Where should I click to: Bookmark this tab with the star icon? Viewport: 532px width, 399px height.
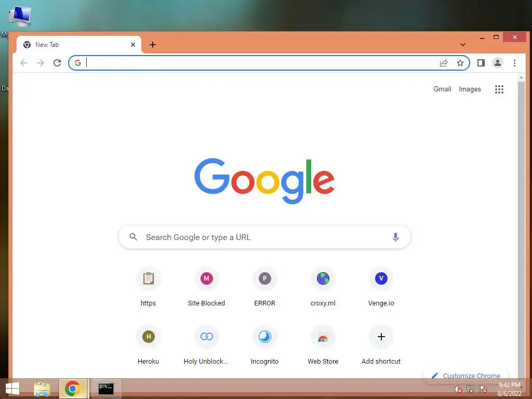click(x=460, y=63)
